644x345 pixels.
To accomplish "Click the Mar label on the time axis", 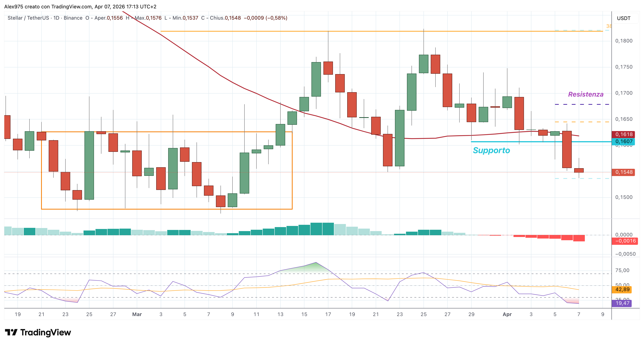I will pos(137,315).
